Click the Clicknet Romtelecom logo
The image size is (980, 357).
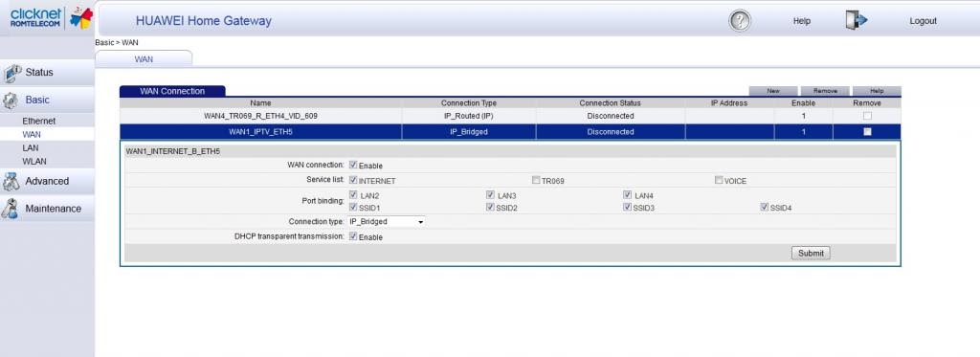pos(52,17)
